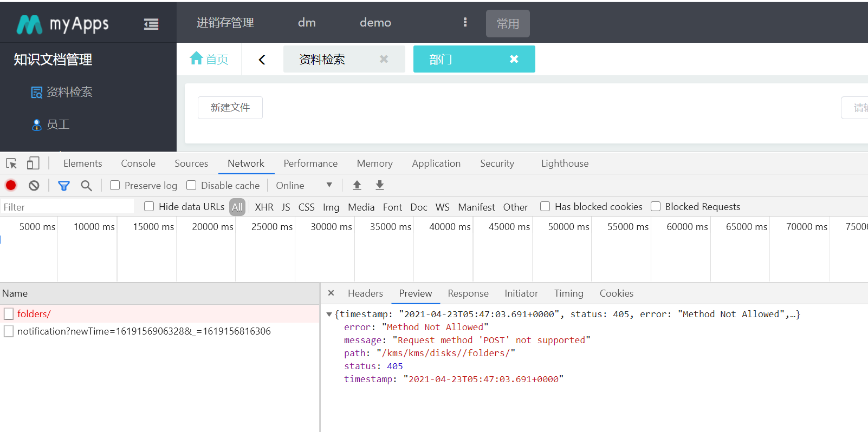Screen dimensions: 868x432
Task: Switch to the Console panel
Action: pyautogui.click(x=138, y=163)
